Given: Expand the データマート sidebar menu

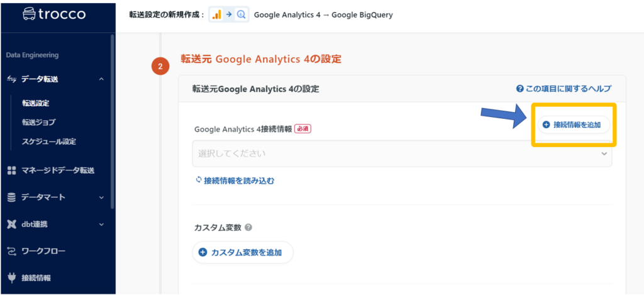Looking at the screenshot, I should [101, 198].
